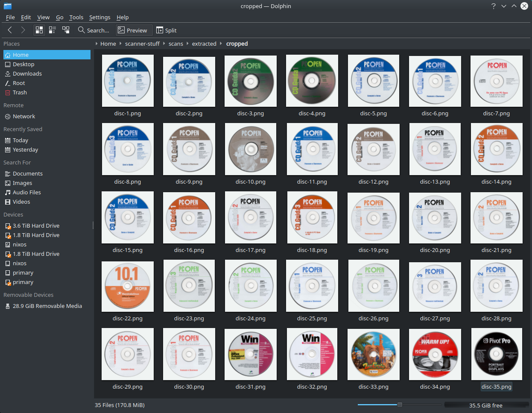Open the View menu
Image resolution: width=532 pixels, height=413 pixels.
43,17
